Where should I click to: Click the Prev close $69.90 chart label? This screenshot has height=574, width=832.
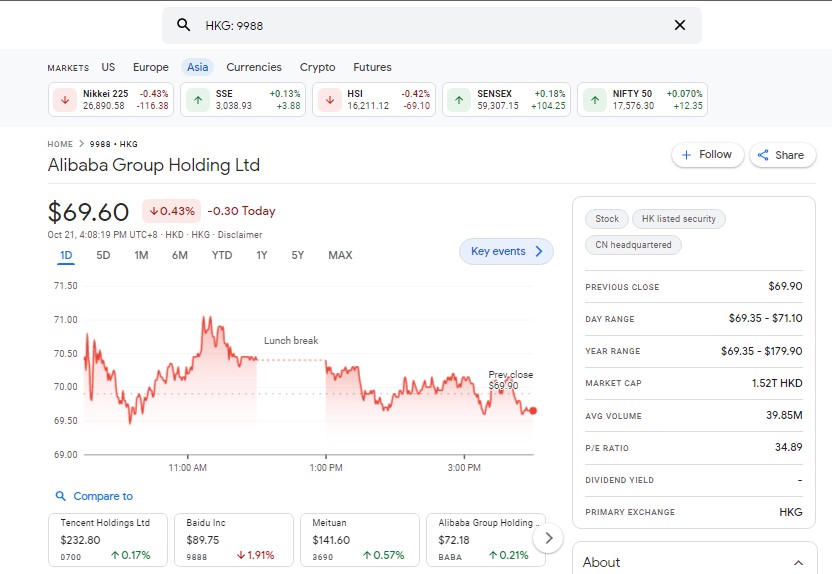coord(510,380)
